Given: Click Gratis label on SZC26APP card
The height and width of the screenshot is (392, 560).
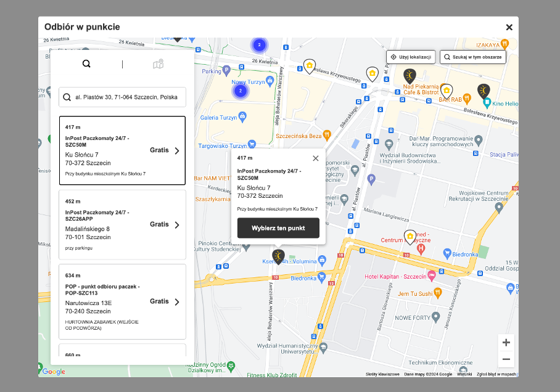Looking at the screenshot, I should tap(159, 224).
